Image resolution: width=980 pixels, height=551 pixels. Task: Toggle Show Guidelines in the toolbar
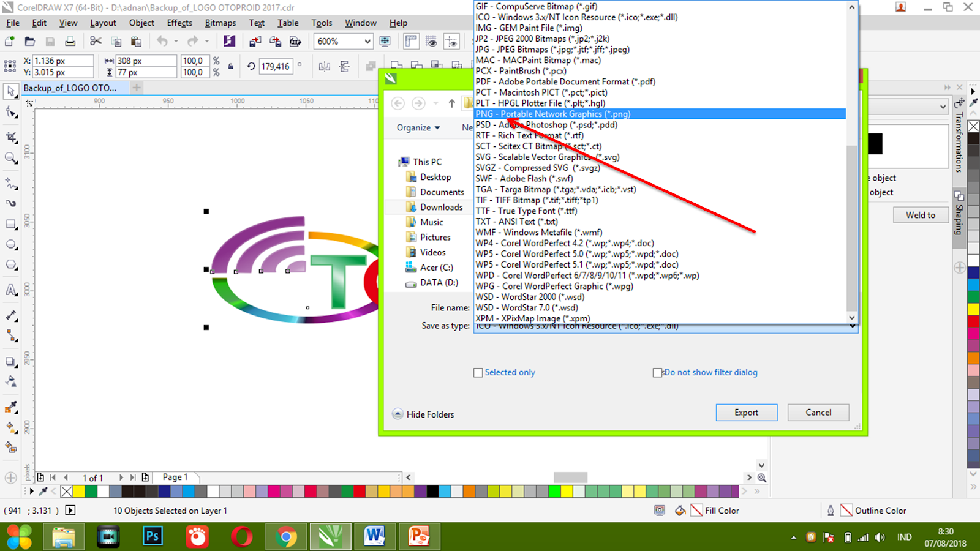(x=451, y=42)
